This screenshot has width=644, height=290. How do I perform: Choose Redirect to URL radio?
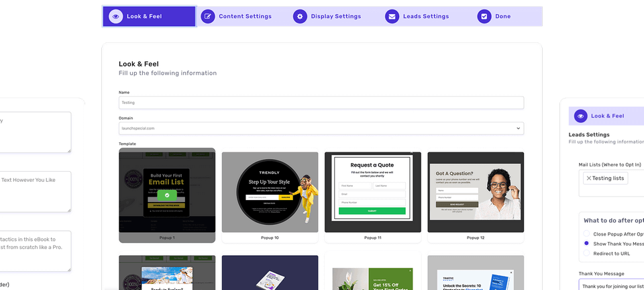coord(586,254)
